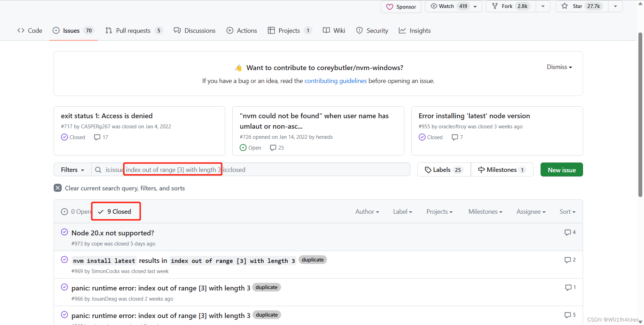644x325 pixels.
Task: Open the Watch options dropdown arrow
Action: pos(475,6)
